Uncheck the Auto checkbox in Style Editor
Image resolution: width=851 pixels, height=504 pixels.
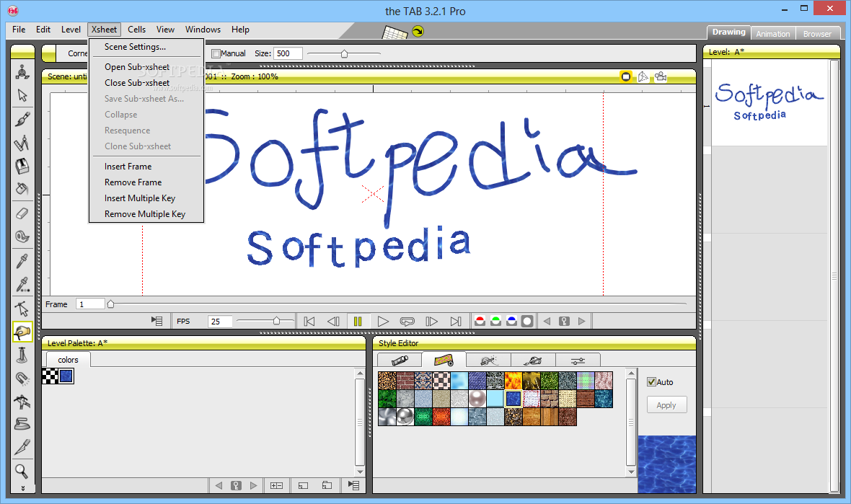[x=652, y=382]
